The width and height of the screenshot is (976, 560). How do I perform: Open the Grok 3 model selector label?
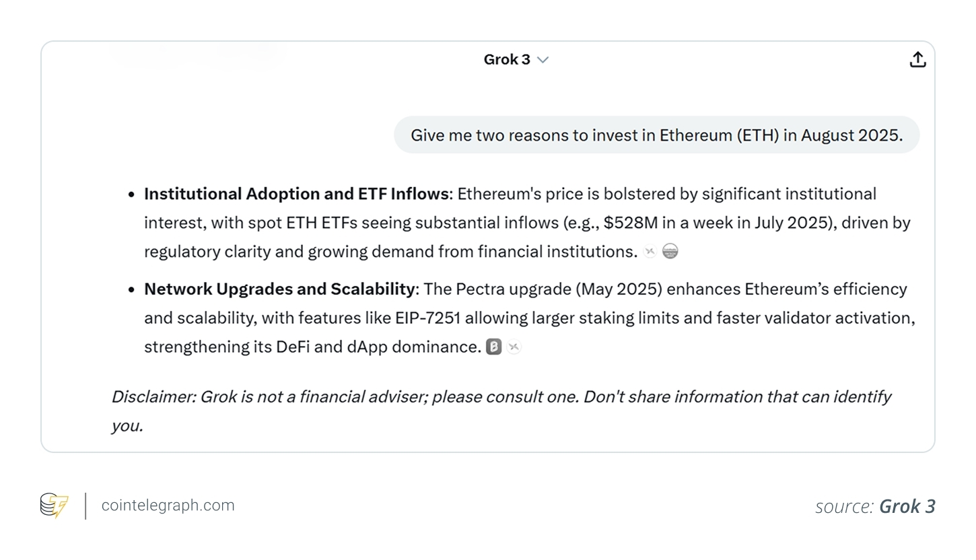pyautogui.click(x=507, y=60)
